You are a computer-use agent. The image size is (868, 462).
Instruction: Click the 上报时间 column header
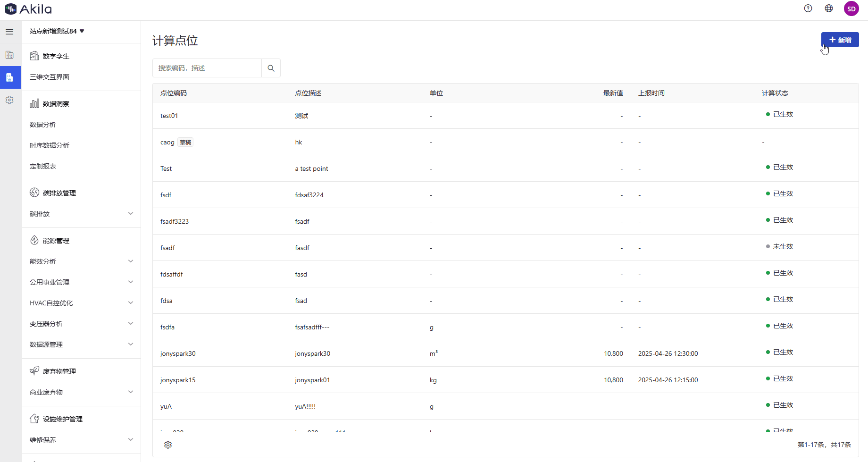click(651, 93)
